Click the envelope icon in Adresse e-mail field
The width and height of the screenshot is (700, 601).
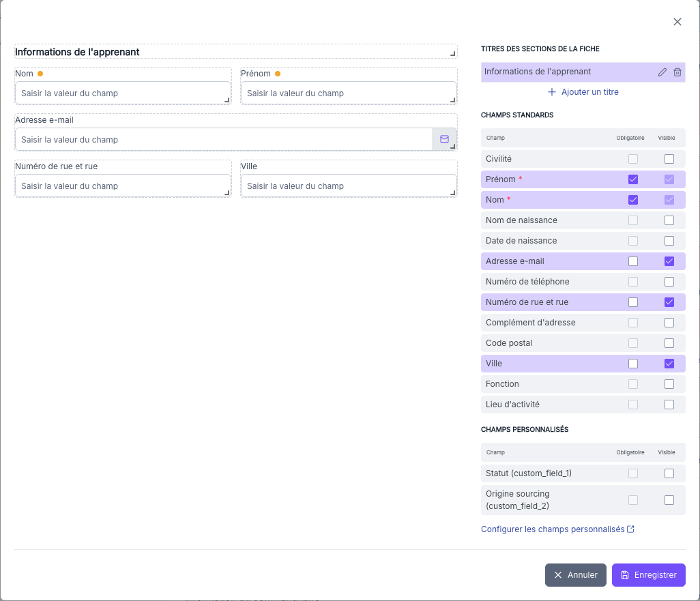click(x=444, y=139)
